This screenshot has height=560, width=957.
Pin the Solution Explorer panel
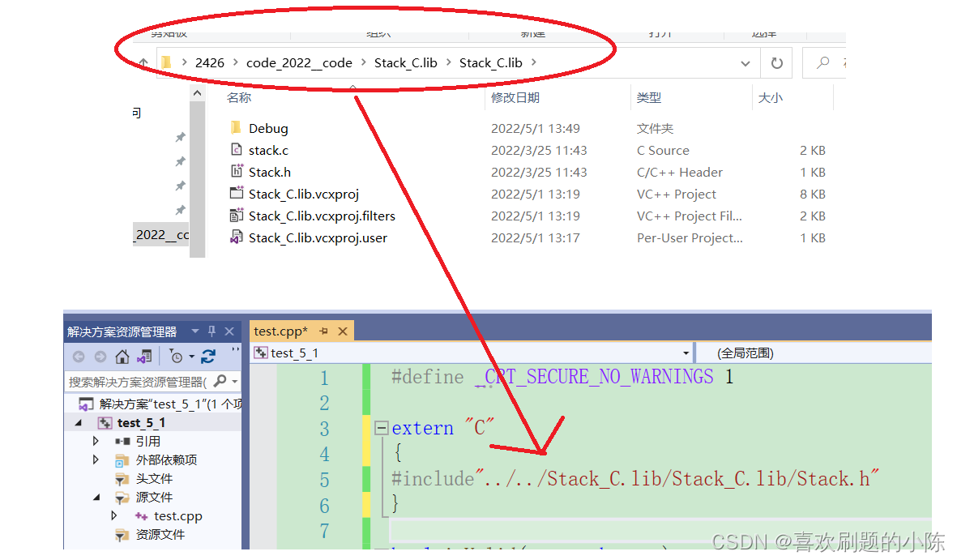(x=211, y=331)
